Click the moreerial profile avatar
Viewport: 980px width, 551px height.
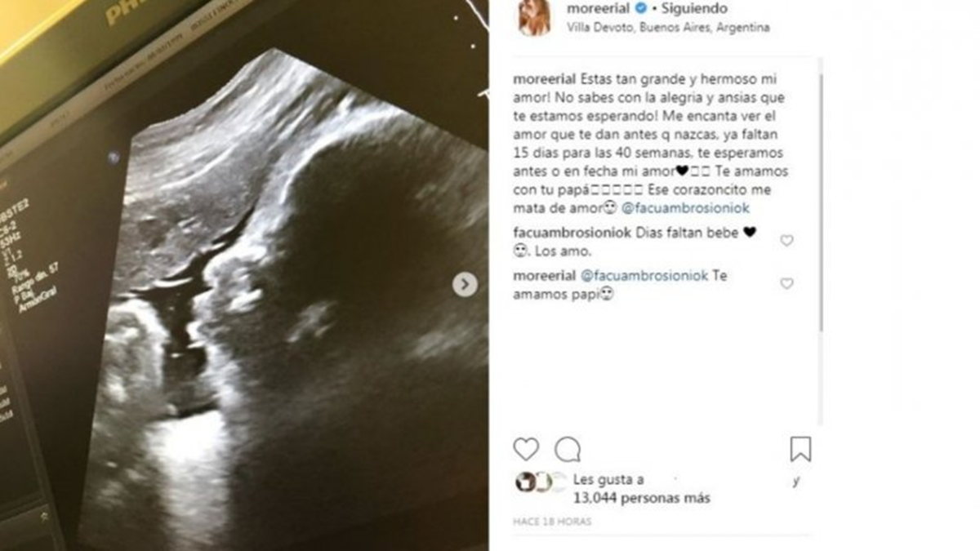tap(534, 17)
